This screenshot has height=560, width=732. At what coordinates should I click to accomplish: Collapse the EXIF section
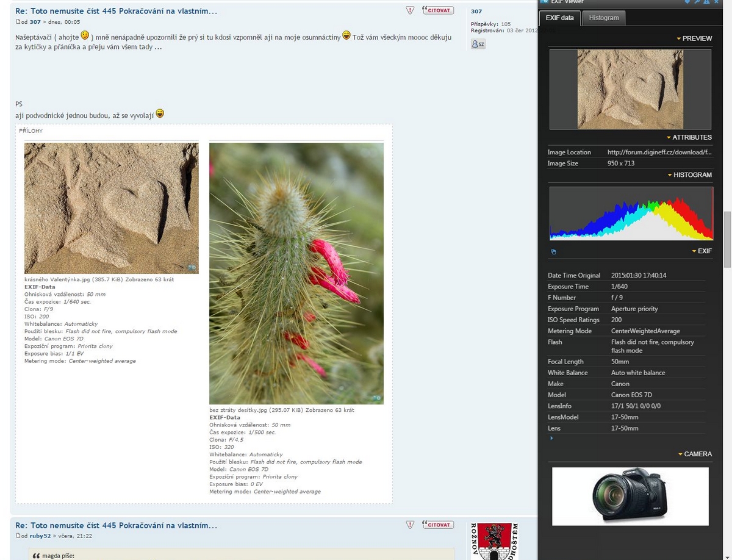[x=701, y=251]
